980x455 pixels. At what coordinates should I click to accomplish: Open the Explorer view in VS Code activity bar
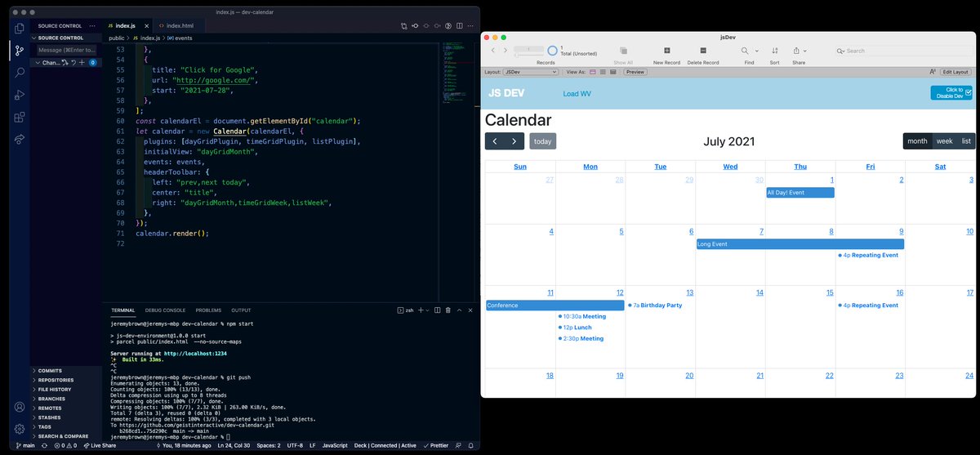19,29
